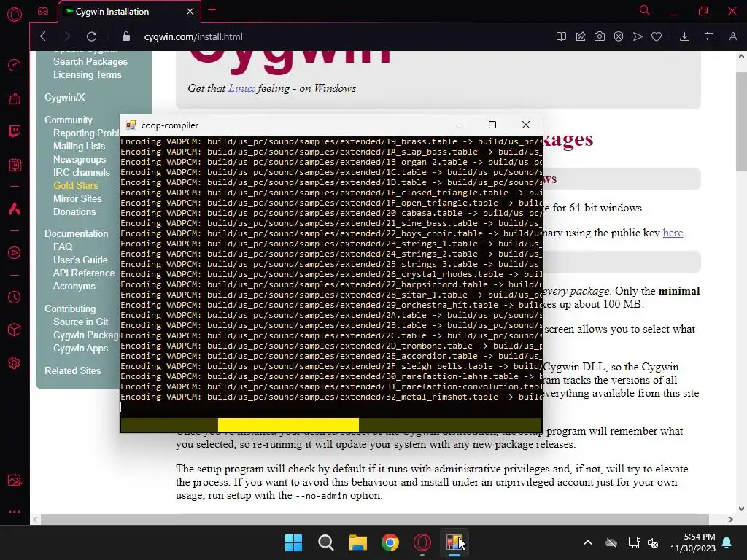The width and height of the screenshot is (747, 560).
Task: Open GX Corner gamepad icon
Action: (43, 11)
